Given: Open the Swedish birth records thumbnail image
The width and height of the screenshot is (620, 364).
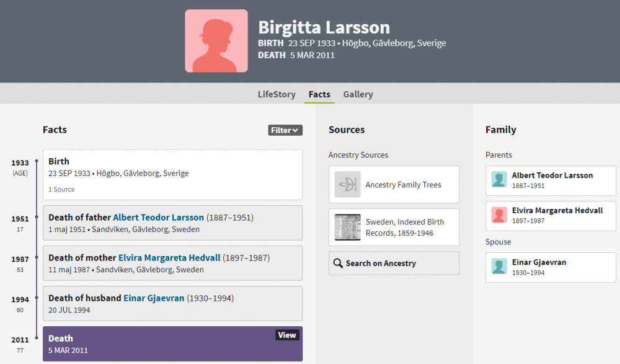Looking at the screenshot, I should [x=348, y=227].
